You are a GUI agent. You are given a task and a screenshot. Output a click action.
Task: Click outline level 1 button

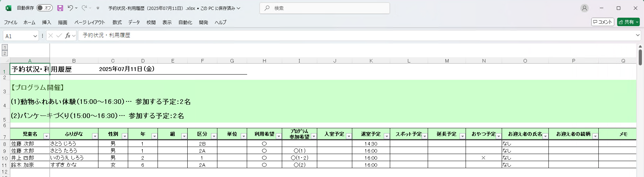coord(5,47)
